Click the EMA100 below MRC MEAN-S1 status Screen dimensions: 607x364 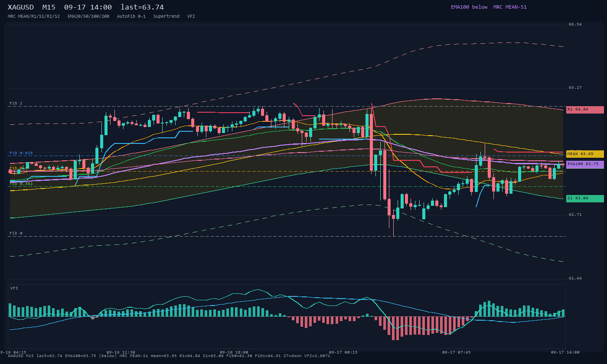[489, 7]
